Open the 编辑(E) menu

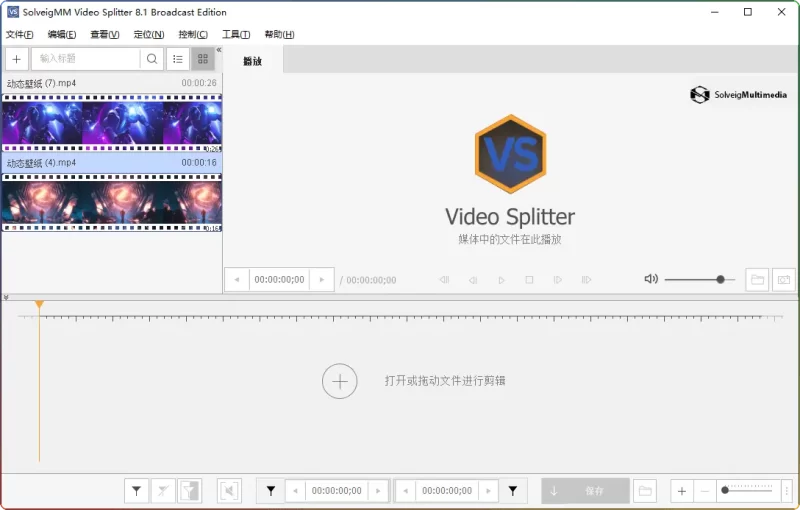(x=62, y=34)
